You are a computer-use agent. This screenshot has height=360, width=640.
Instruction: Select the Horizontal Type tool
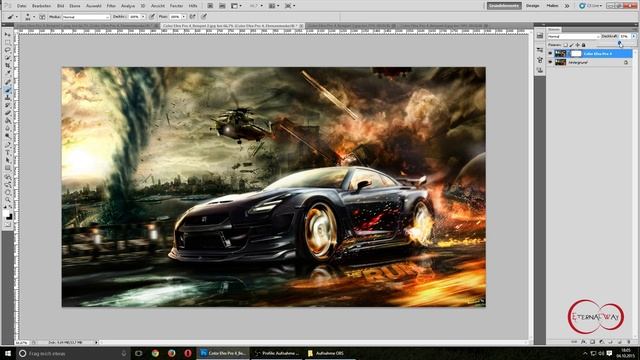(x=8, y=152)
